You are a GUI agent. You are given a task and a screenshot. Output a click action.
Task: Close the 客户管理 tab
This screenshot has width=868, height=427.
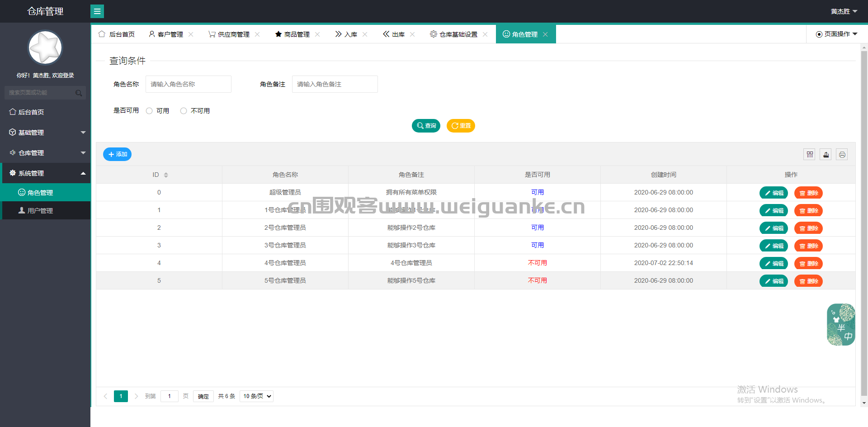pos(191,34)
